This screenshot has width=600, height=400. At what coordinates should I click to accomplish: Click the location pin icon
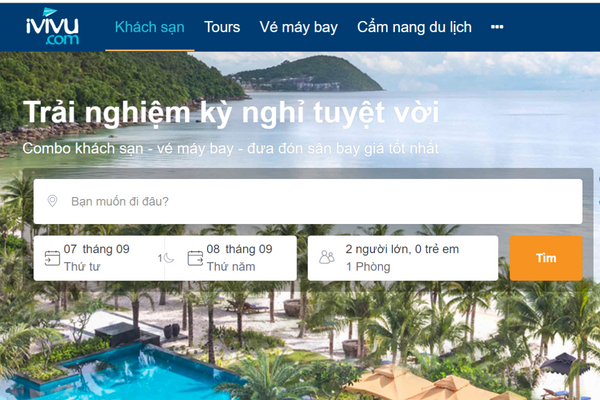52,201
